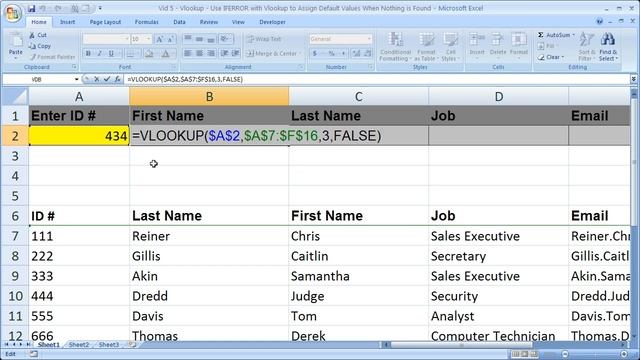Click the Orientation icon
The image size is (640, 360).
pyautogui.click(x=225, y=39)
